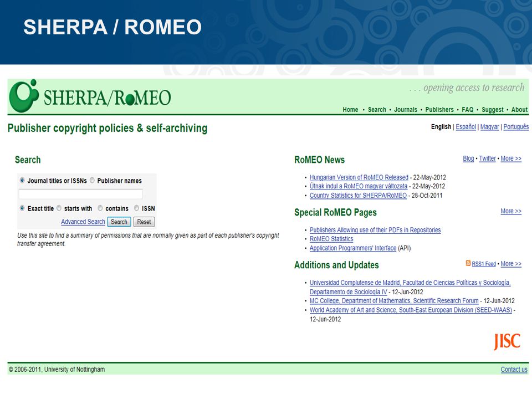Image resolution: width=532 pixels, height=399 pixels.
Task: Switch language to Español
Action: click(x=465, y=126)
